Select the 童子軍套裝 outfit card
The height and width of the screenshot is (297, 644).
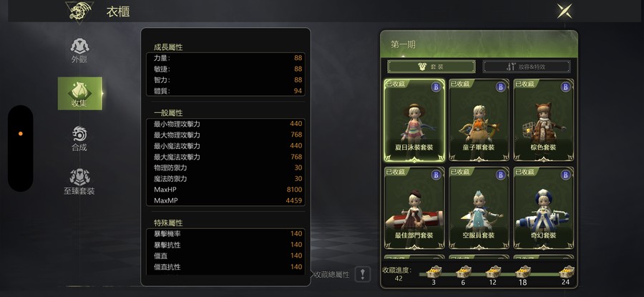pyautogui.click(x=479, y=120)
